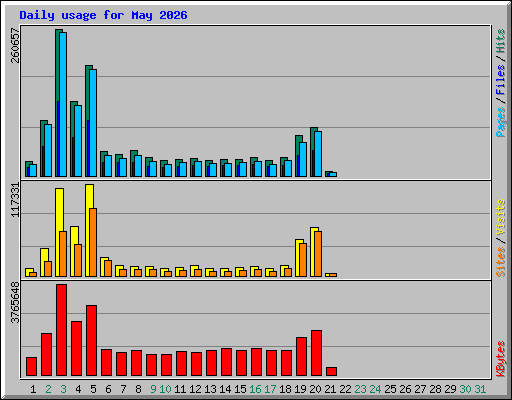Screen dimensions: 512x400
Task: Click day 4 on the x-axis
Action: click(x=78, y=389)
